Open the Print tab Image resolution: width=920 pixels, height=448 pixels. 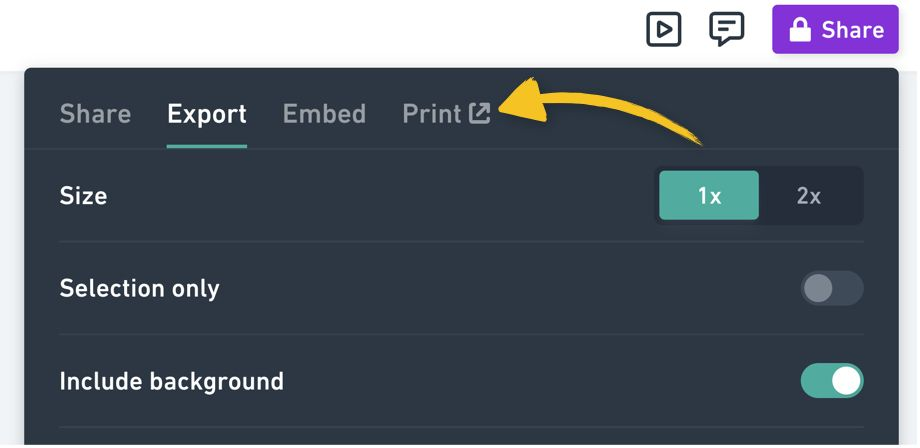[431, 114]
